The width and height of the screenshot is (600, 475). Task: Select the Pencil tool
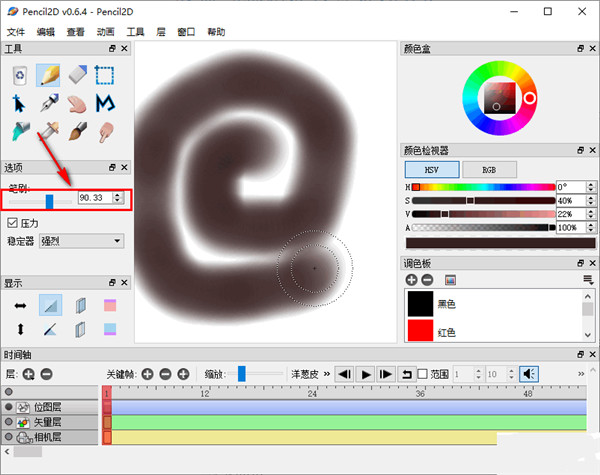(48, 74)
